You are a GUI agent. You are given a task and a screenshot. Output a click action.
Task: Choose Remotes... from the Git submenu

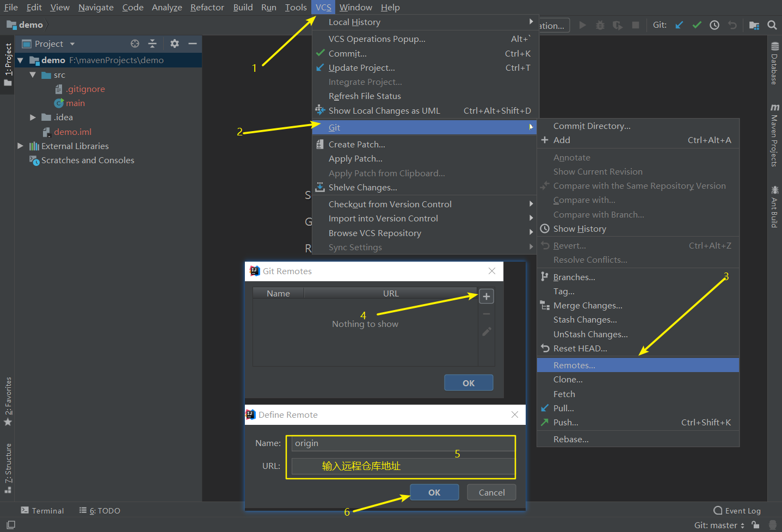pos(638,365)
